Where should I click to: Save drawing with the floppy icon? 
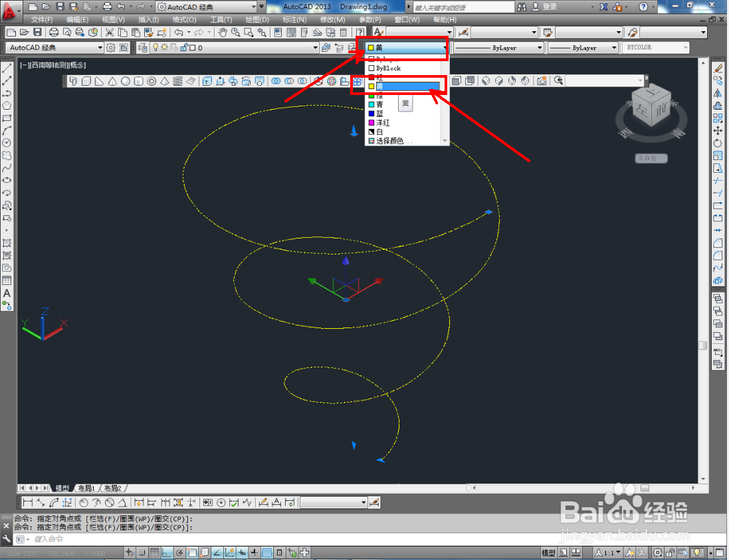(37, 33)
